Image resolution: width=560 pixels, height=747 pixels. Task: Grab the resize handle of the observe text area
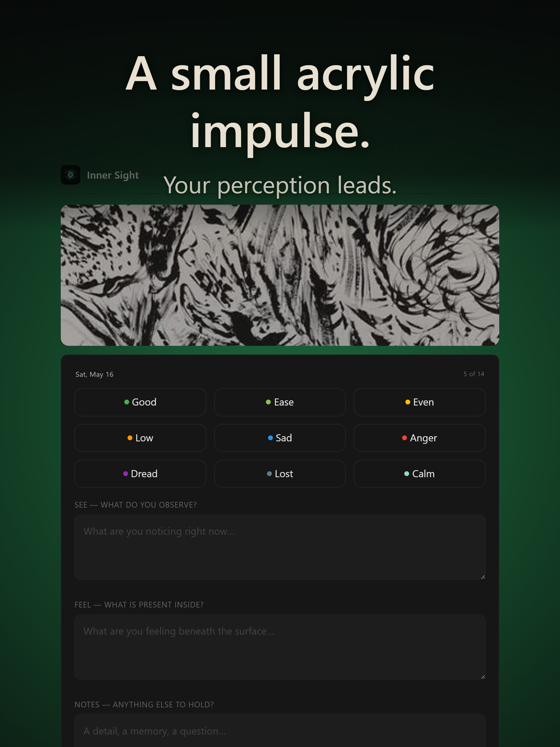[x=483, y=577]
